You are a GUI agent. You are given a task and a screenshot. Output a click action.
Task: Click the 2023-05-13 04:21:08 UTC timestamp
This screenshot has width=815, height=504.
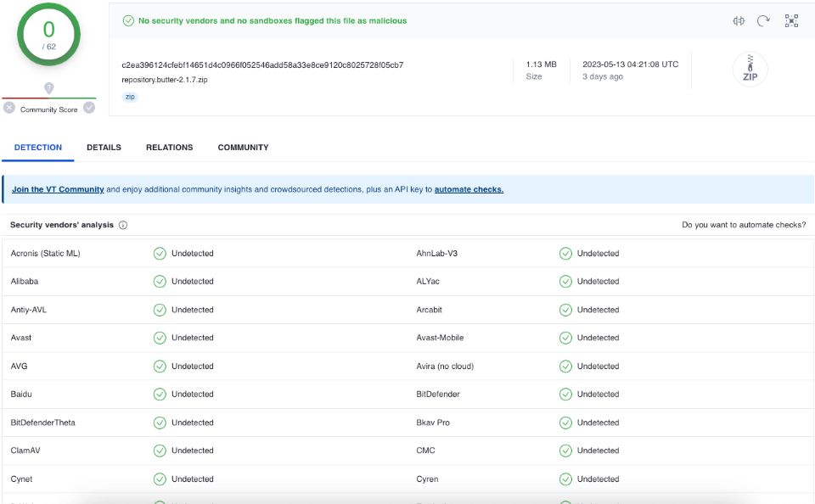631,64
